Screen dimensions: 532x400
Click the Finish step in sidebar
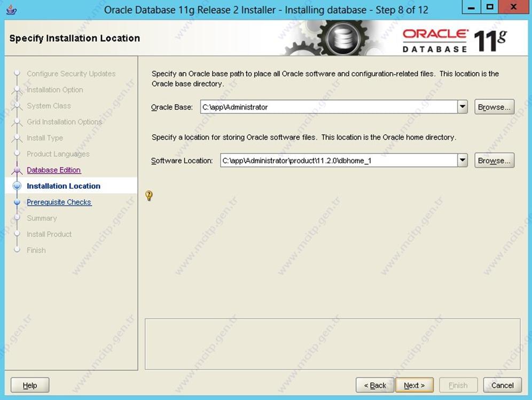36,250
